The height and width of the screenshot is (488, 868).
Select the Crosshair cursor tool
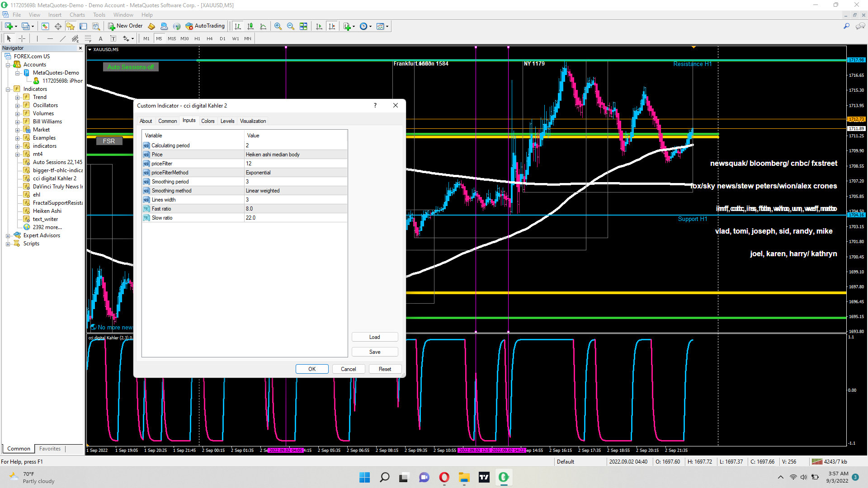[22, 39]
